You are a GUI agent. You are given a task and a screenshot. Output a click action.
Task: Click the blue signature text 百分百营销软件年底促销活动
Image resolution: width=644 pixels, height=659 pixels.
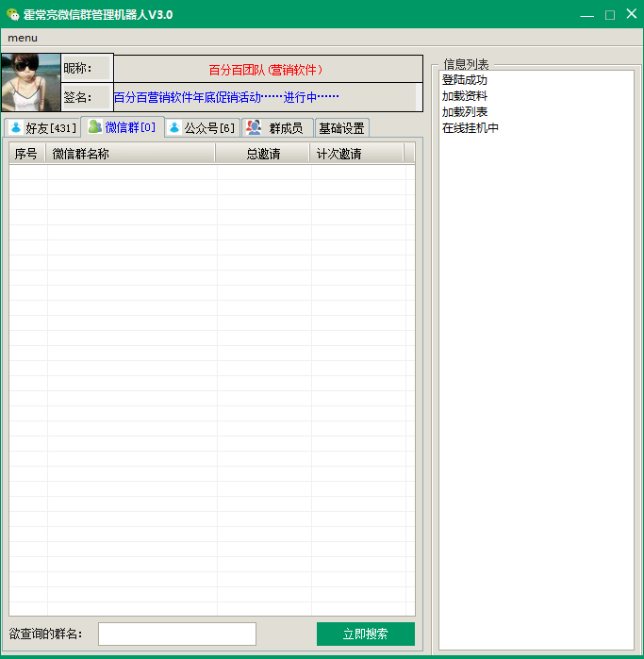click(x=226, y=97)
